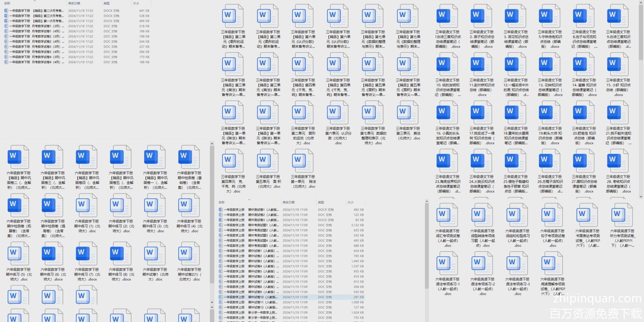
Task: Click scroll-up arrow of bottom-left icon pane
Action: coord(212,144)
